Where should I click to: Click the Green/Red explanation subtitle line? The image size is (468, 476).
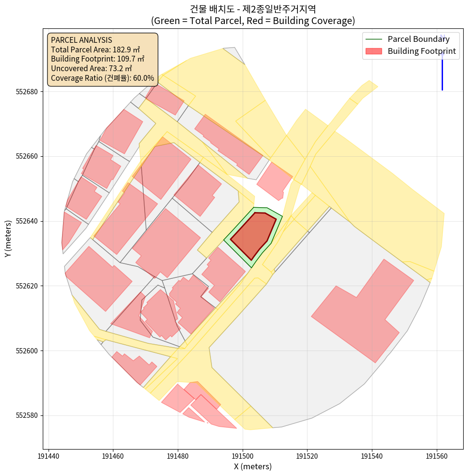point(252,21)
